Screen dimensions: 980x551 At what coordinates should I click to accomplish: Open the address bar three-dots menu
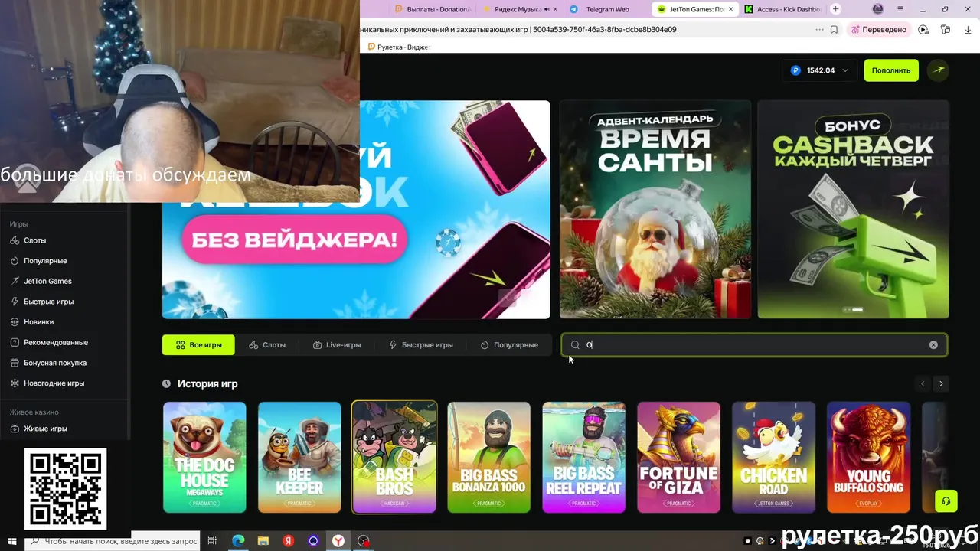click(x=819, y=30)
